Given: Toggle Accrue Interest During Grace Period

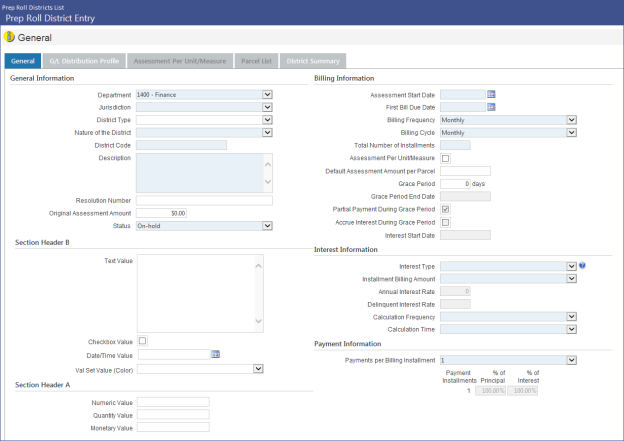Looking at the screenshot, I should 446,222.
